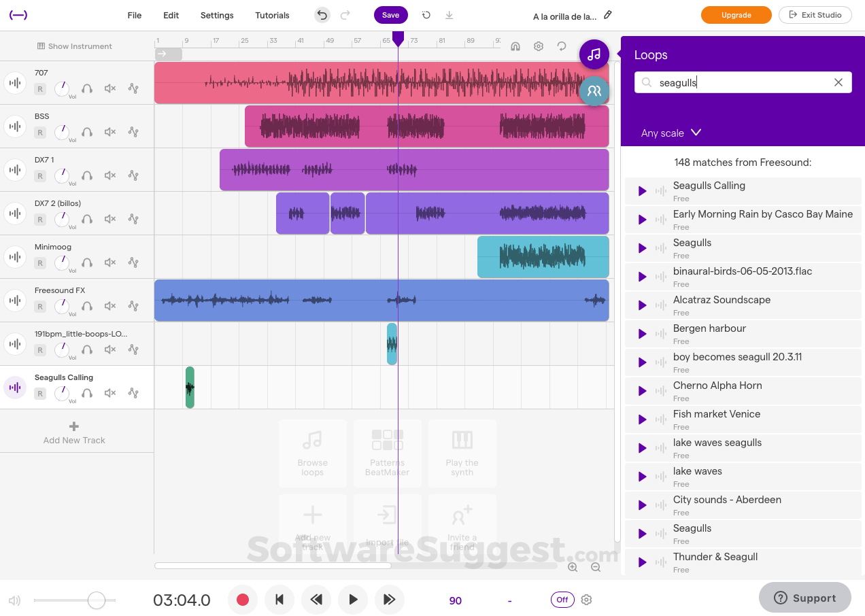Enable snap using the magnet icon above the timeline
Screen dimensions: 865x616
point(515,46)
